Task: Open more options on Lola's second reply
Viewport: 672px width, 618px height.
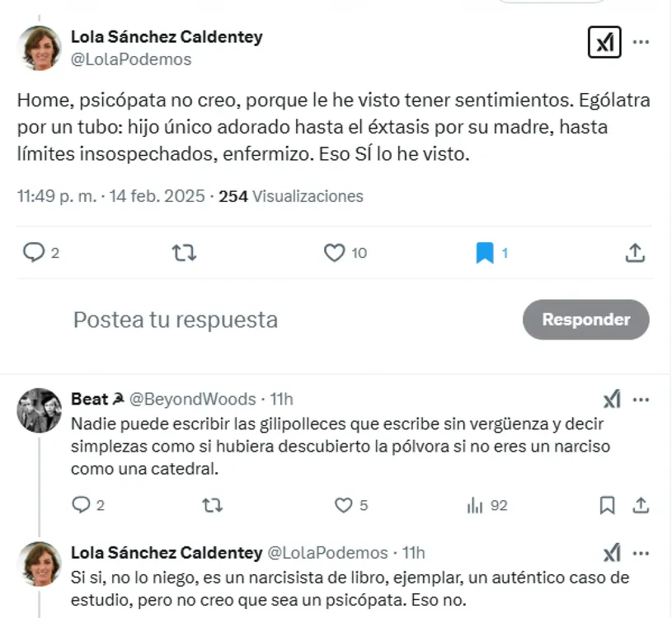Action: 641,552
